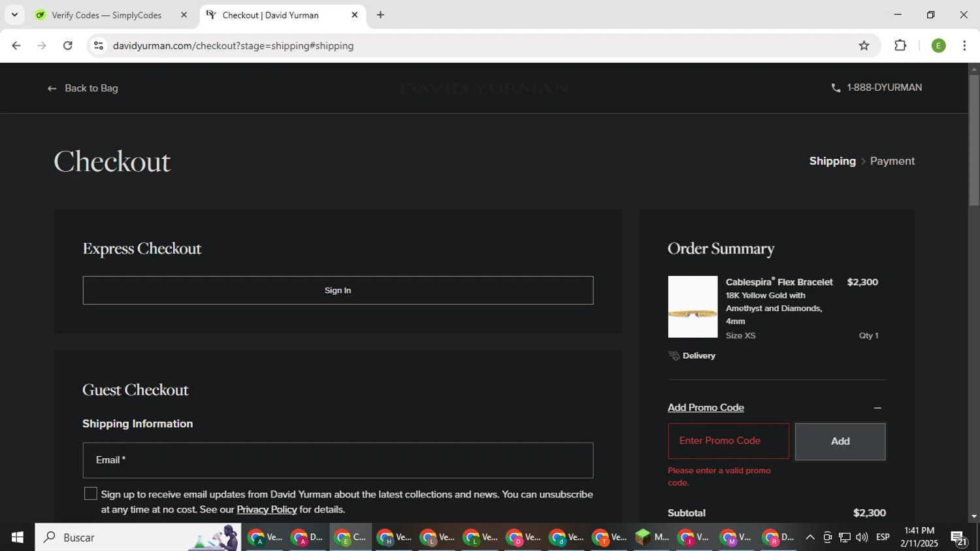Click the page vertical scrollbar thumb
This screenshot has height=551, width=980.
pos(973,140)
